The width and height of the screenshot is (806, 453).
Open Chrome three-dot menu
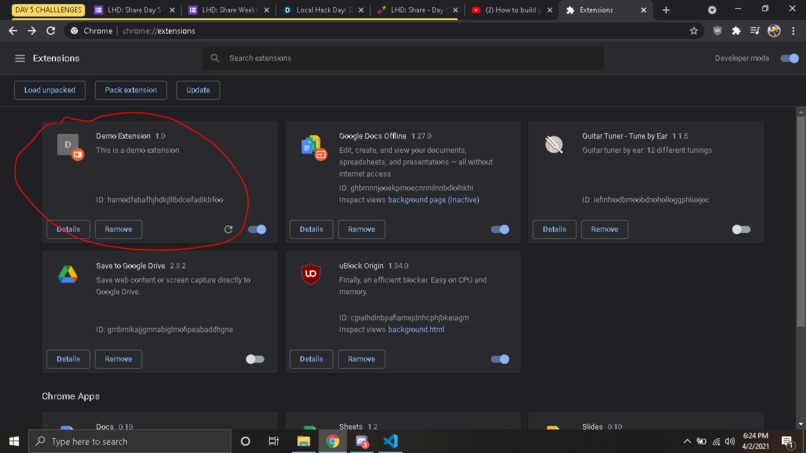[x=793, y=31]
